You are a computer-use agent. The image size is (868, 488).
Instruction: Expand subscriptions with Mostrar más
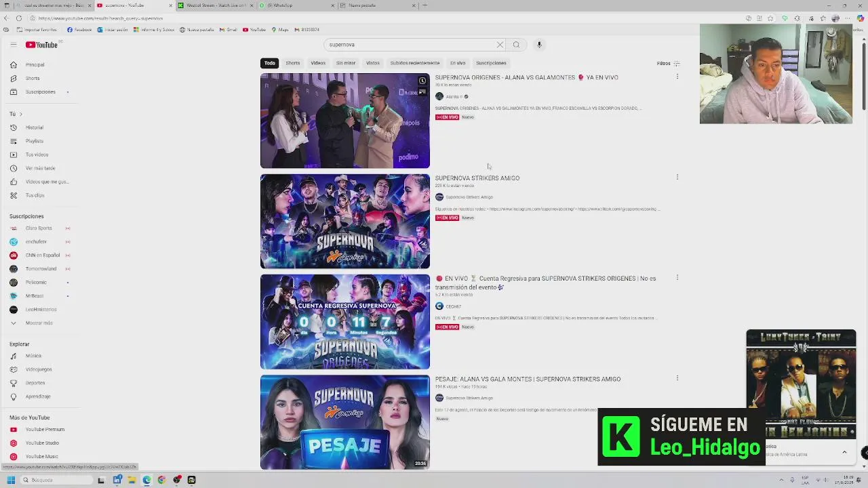click(x=41, y=323)
